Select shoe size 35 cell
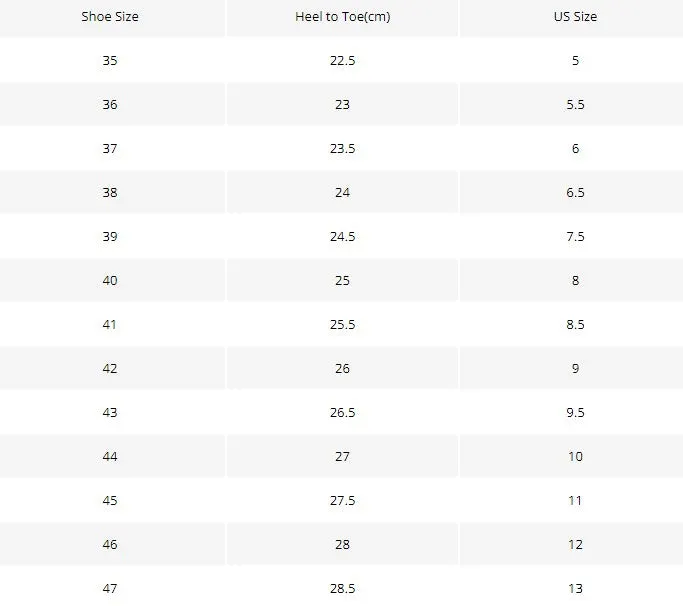The image size is (683, 606). pos(110,60)
